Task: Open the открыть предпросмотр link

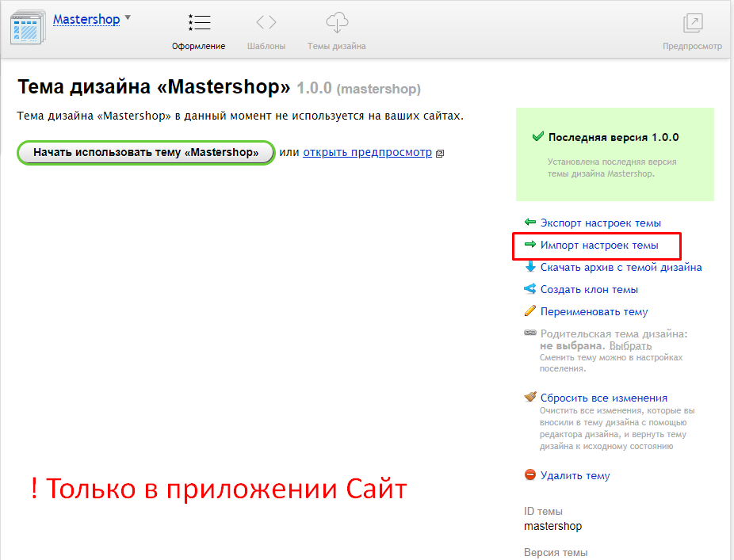Action: click(x=367, y=152)
